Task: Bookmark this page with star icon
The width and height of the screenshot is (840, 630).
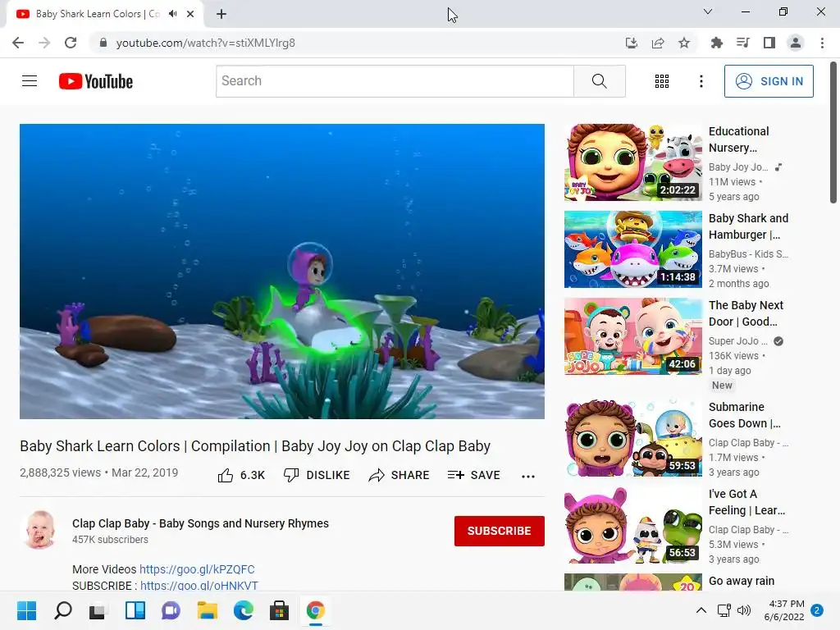Action: (684, 43)
